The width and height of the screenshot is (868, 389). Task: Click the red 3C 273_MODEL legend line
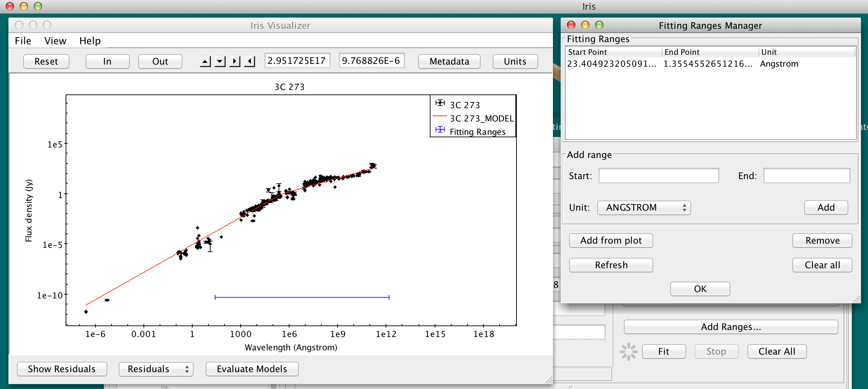tap(440, 117)
